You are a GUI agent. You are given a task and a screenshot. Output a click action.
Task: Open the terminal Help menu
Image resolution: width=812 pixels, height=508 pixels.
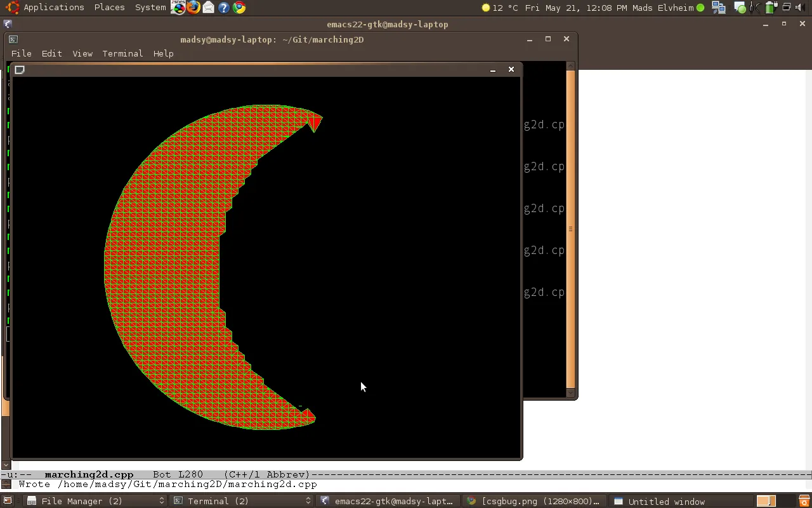tap(163, 53)
